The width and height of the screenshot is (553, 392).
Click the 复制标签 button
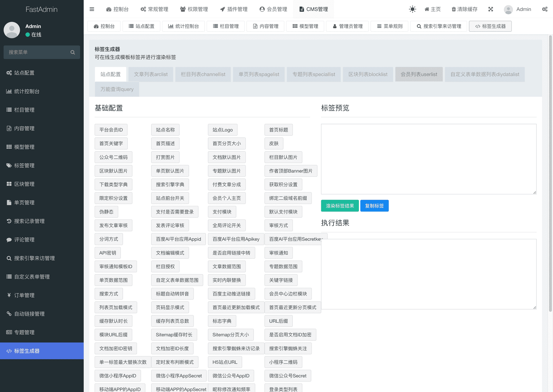click(374, 206)
